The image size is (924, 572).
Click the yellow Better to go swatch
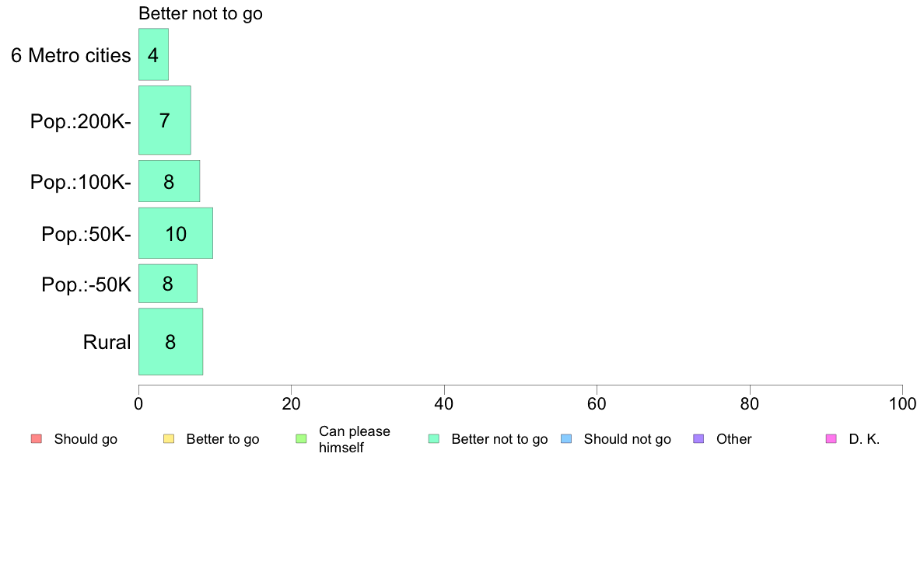pos(169,439)
